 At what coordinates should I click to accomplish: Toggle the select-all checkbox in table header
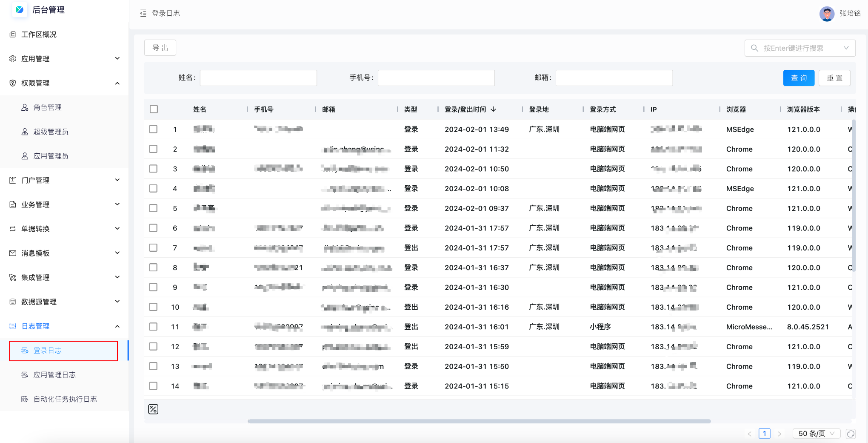(154, 109)
